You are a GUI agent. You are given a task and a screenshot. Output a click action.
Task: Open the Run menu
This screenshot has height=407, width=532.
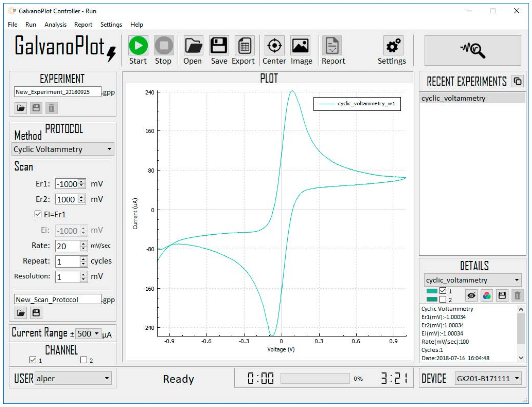tap(31, 25)
